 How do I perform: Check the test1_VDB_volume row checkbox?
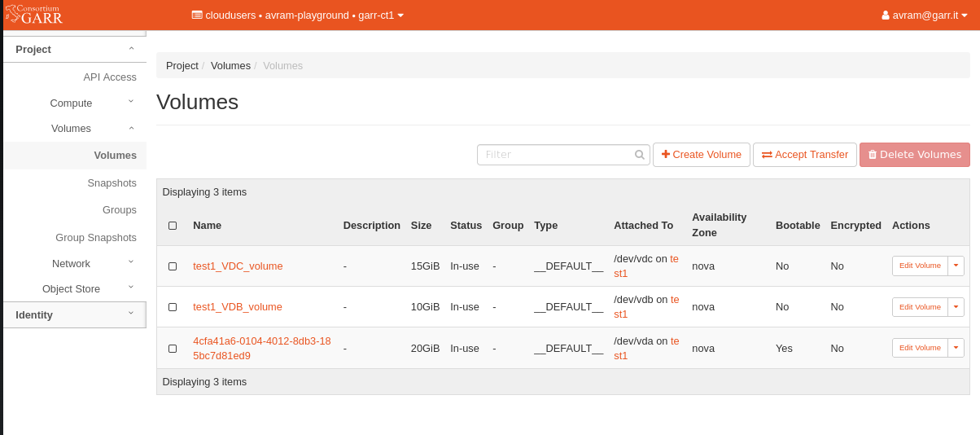[x=173, y=307]
